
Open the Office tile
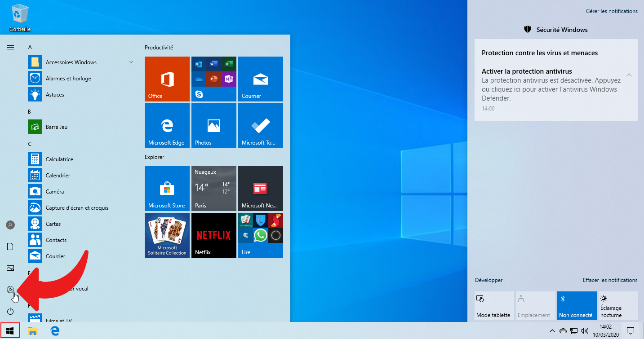coord(167,79)
